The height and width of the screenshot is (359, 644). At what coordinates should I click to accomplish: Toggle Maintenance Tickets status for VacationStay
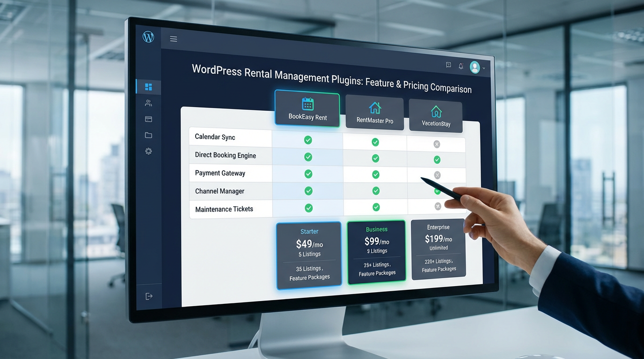(437, 206)
